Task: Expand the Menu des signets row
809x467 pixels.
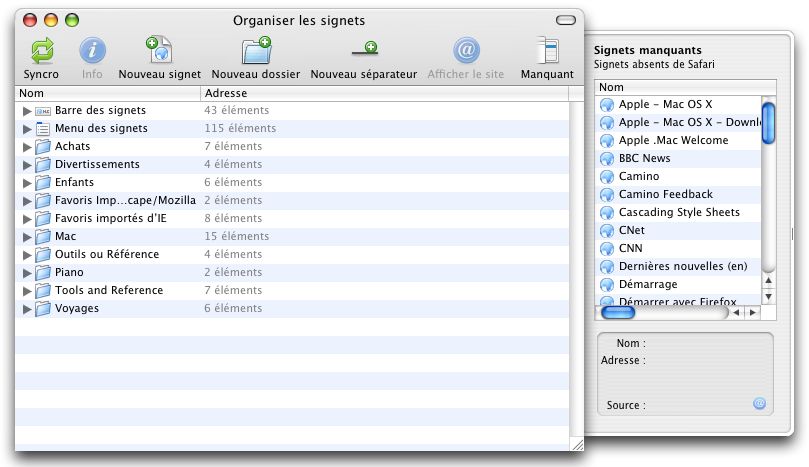Action: coord(27,129)
